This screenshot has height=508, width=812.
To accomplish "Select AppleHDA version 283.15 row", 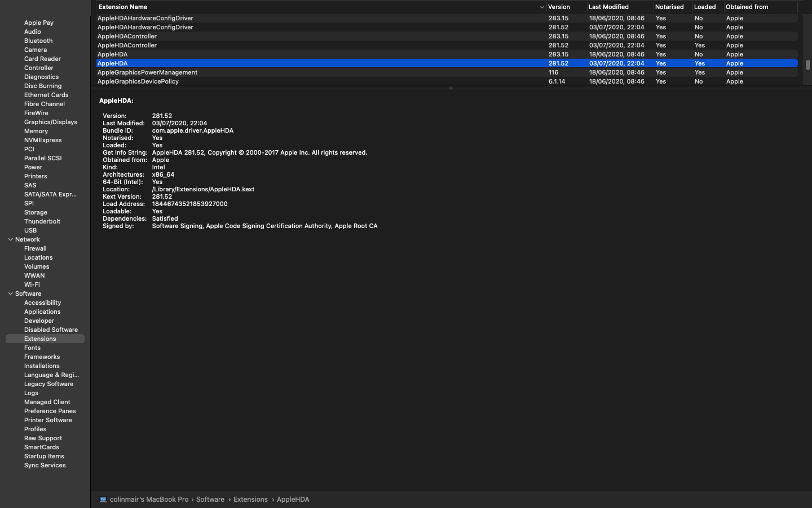I will 447,54.
